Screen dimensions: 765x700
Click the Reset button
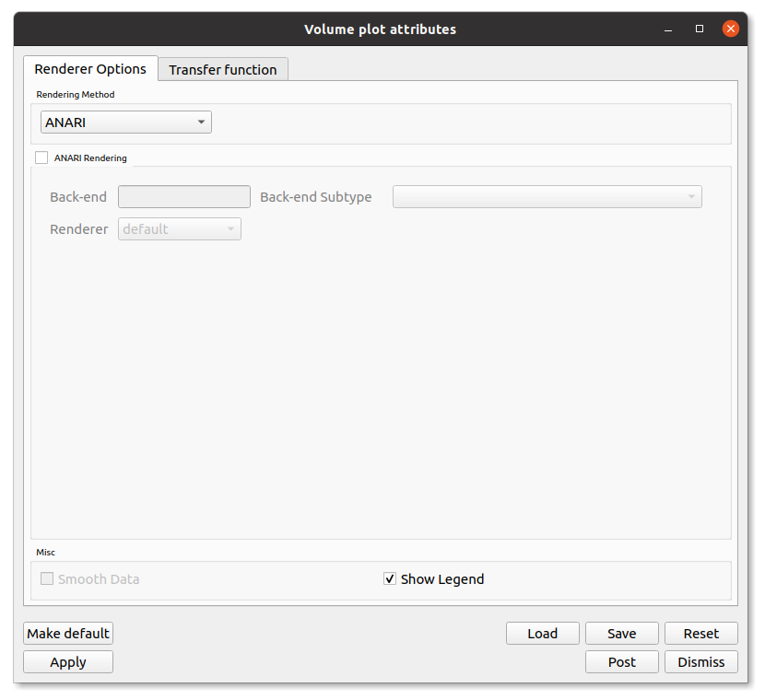[x=701, y=633]
